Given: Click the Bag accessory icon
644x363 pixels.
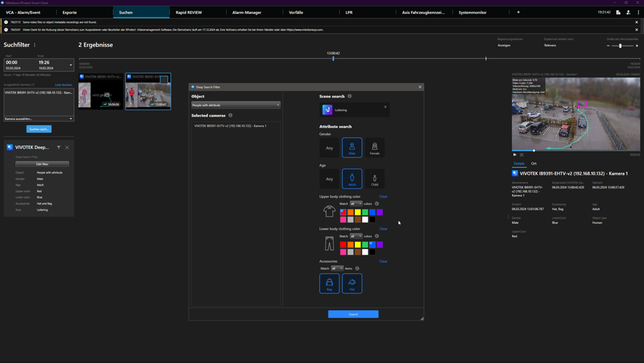Looking at the screenshot, I should (329, 283).
